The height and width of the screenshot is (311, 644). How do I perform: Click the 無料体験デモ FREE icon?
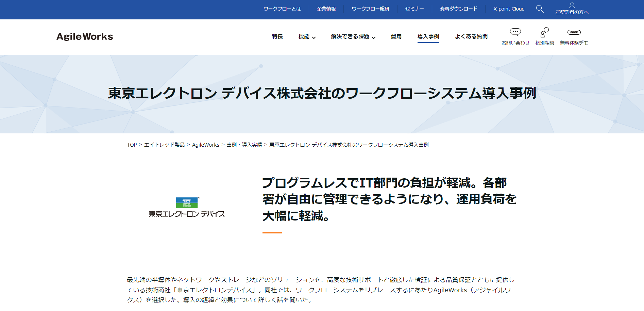click(x=574, y=32)
